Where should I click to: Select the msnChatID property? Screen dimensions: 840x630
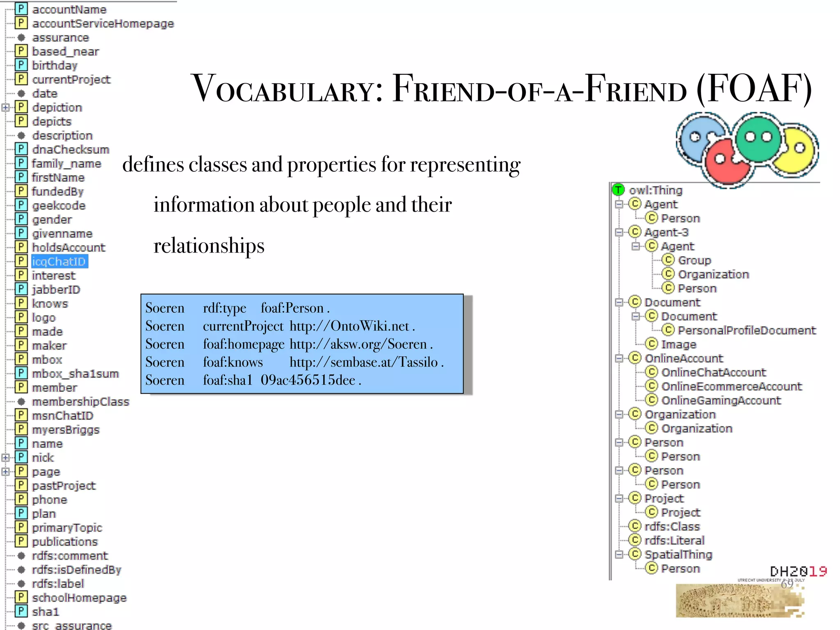click(x=63, y=415)
